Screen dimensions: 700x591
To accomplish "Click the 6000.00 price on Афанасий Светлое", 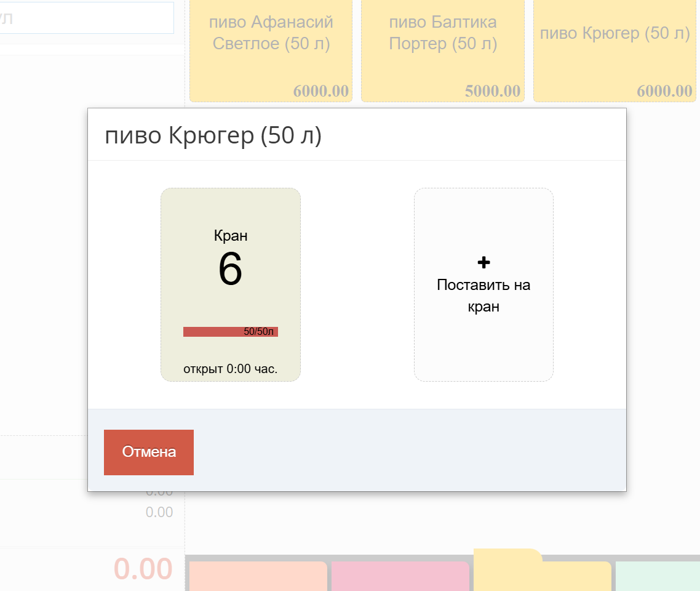I will pyautogui.click(x=320, y=91).
